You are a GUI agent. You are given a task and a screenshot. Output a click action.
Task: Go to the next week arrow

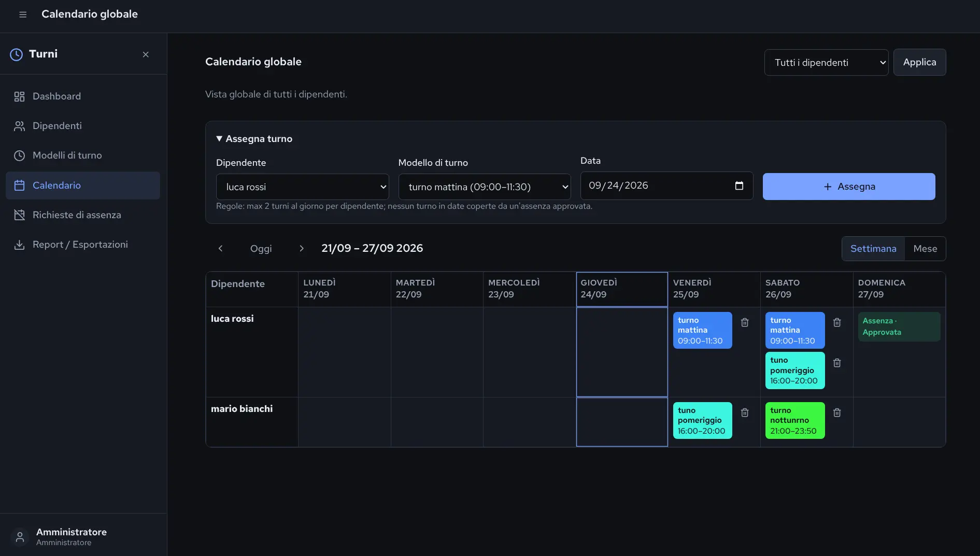pyautogui.click(x=302, y=249)
